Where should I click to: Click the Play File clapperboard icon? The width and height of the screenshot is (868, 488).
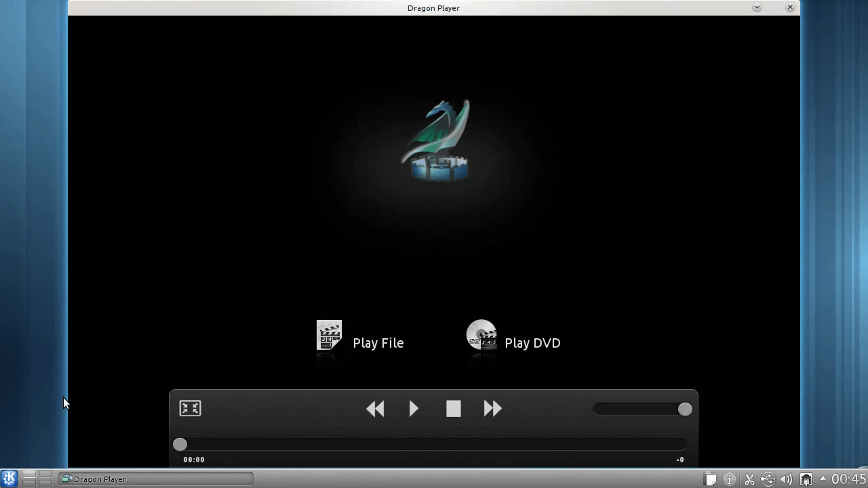330,336
